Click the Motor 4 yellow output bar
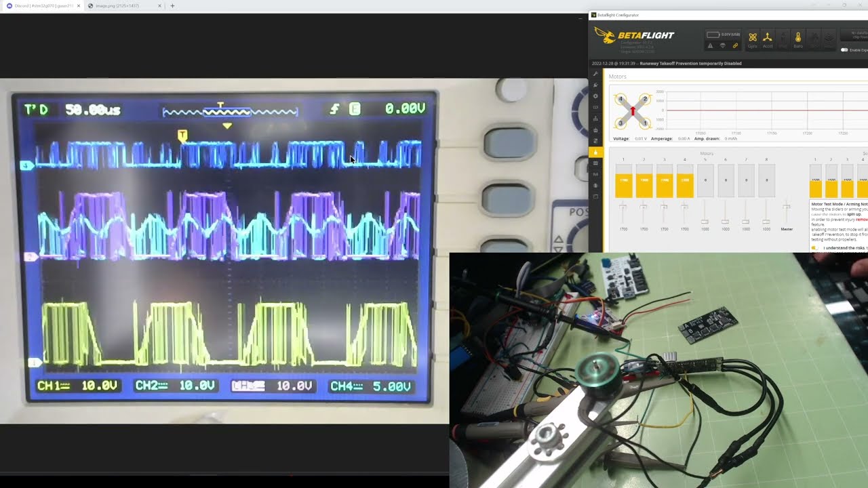Viewport: 868px width, 488px height. pos(685,185)
